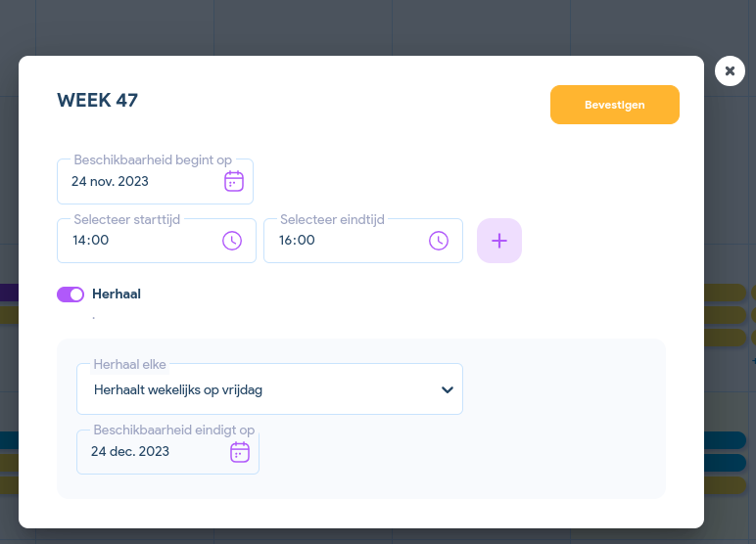Disable the Herhaal toggle switch
This screenshot has width=756, height=544.
pyautogui.click(x=71, y=295)
